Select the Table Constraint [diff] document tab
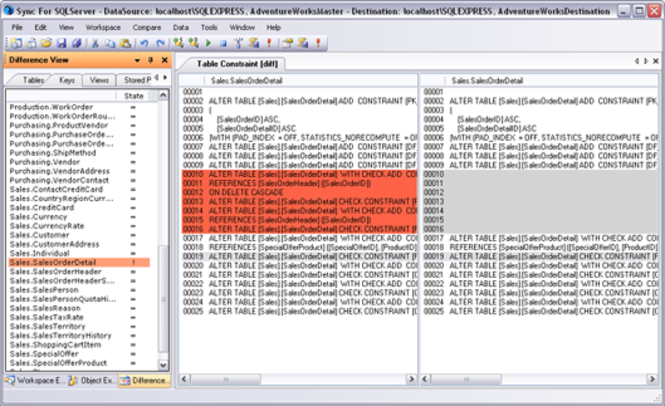 tap(237, 64)
